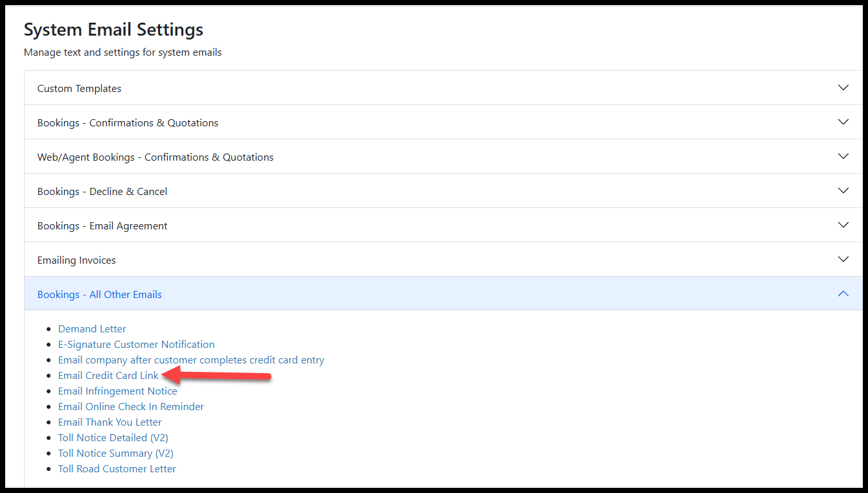Open Email Thank You Letter link
The image size is (868, 493).
110,422
